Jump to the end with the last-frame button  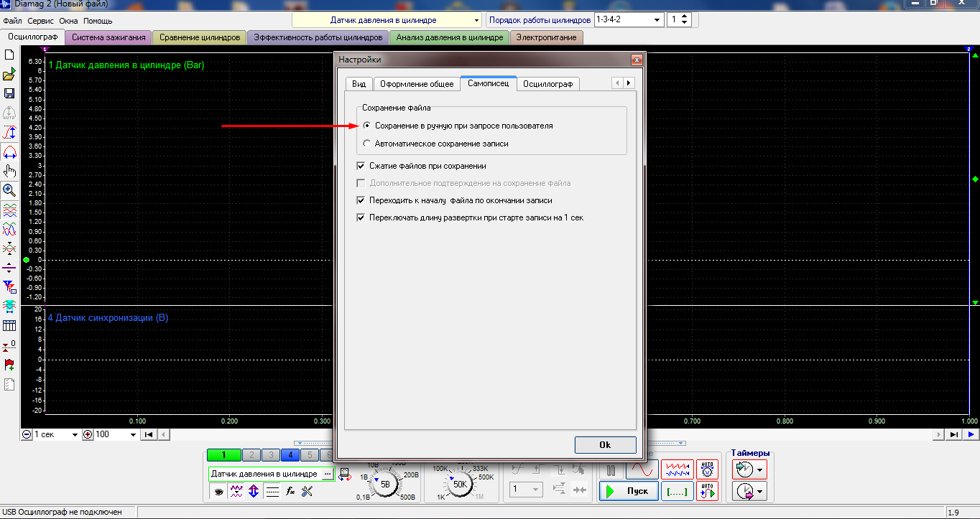pos(953,434)
